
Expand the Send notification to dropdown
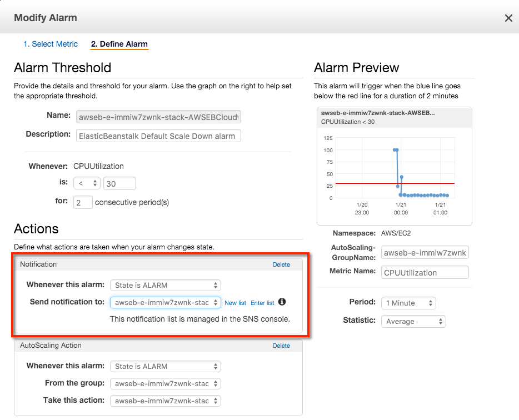click(165, 303)
